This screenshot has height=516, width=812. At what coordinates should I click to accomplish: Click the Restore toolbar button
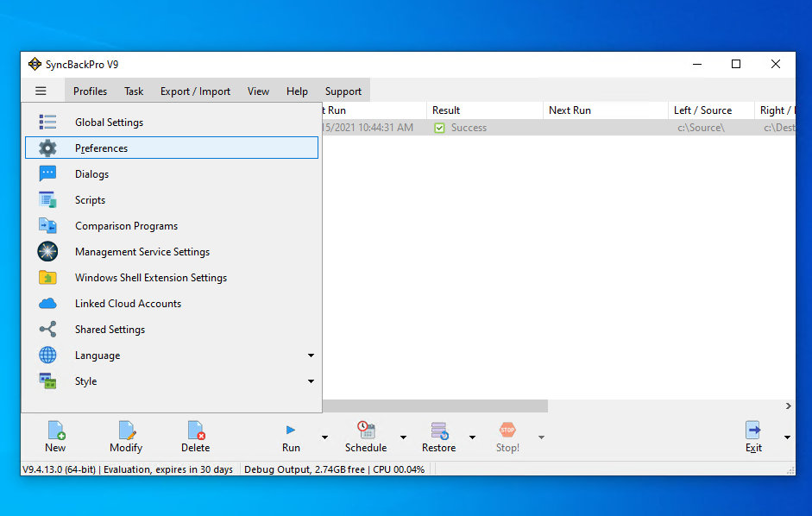tap(438, 437)
